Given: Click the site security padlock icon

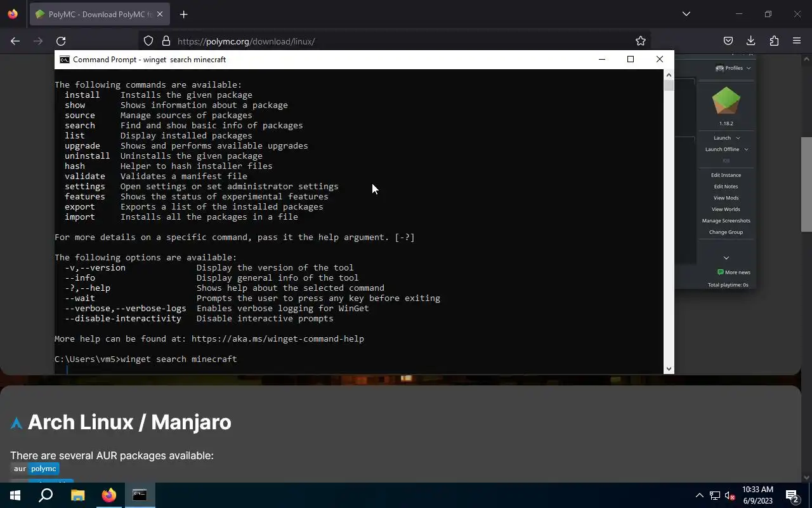Looking at the screenshot, I should (166, 41).
